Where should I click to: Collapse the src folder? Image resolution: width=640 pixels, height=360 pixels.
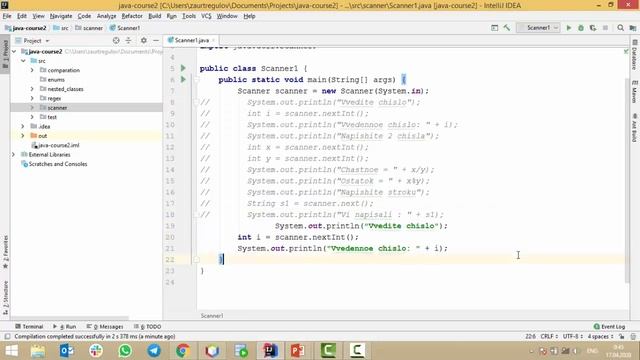click(23, 61)
